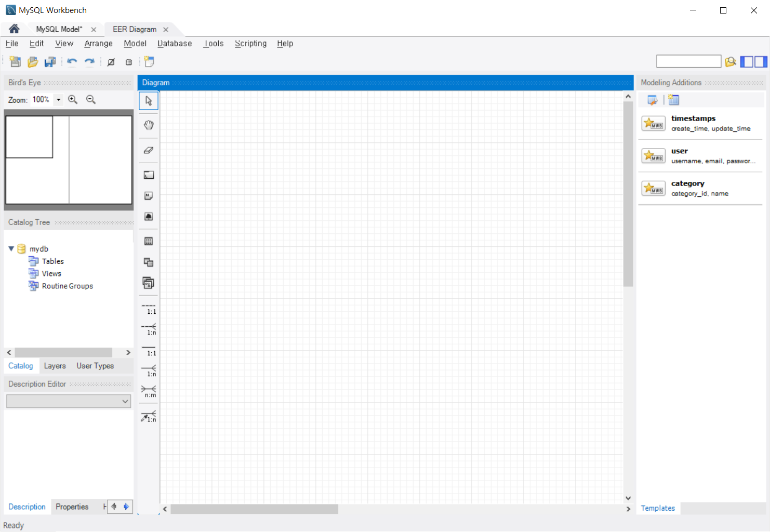Image resolution: width=770 pixels, height=532 pixels.
Task: Select the place routine group tool
Action: coord(149,283)
